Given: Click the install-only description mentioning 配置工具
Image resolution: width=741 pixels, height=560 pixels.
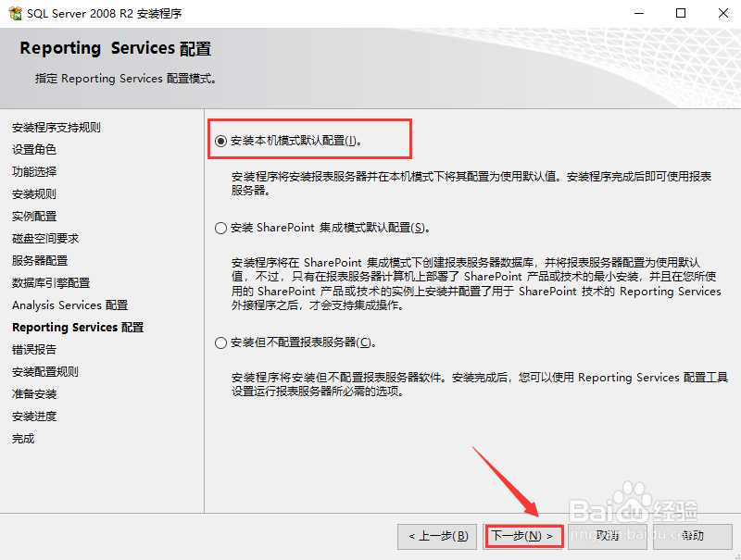Looking at the screenshot, I should pos(479,384).
